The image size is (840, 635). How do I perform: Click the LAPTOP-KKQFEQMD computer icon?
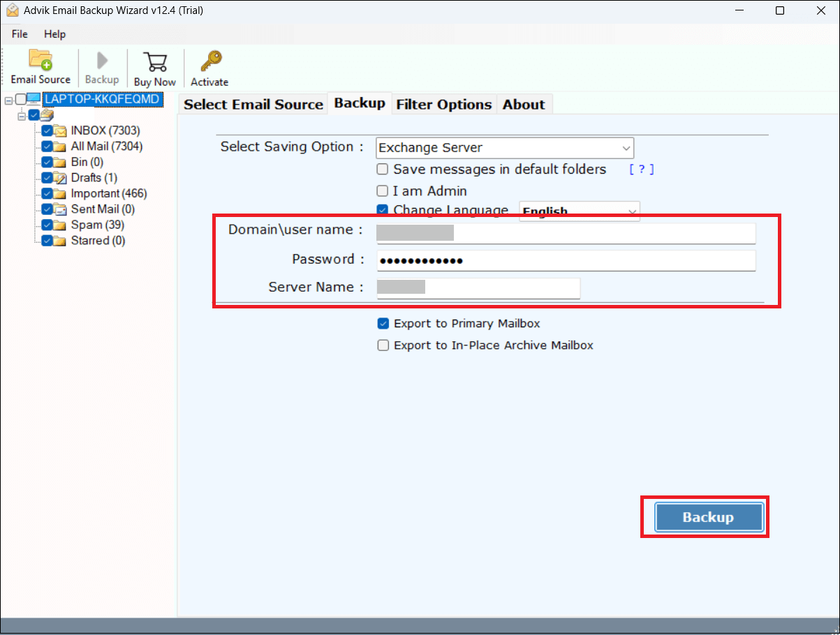[x=34, y=99]
